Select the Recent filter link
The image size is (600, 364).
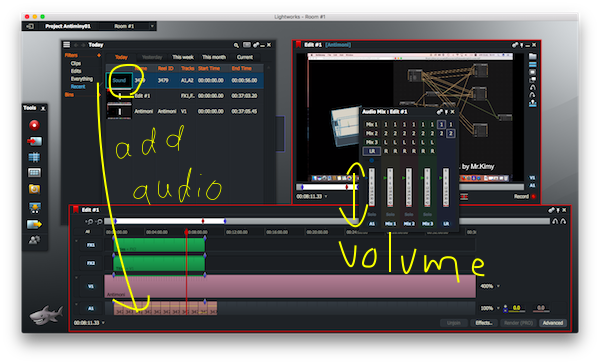[x=78, y=87]
